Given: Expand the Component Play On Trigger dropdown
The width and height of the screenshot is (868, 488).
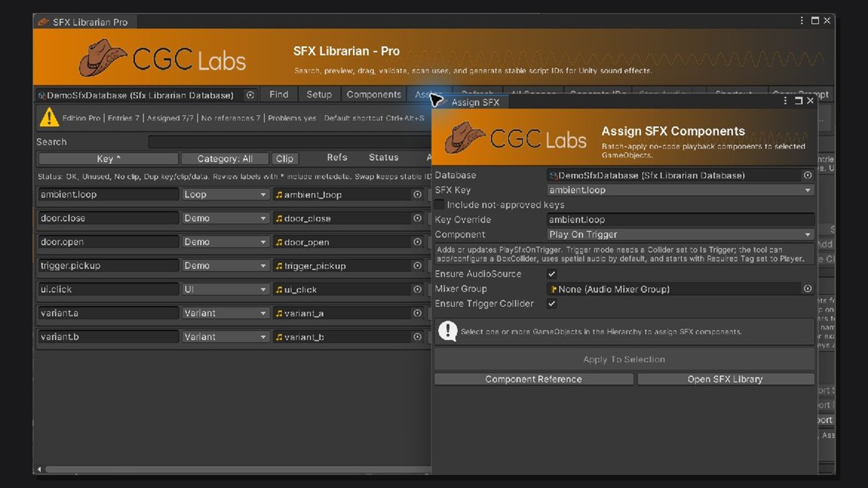Looking at the screenshot, I should tap(680, 235).
